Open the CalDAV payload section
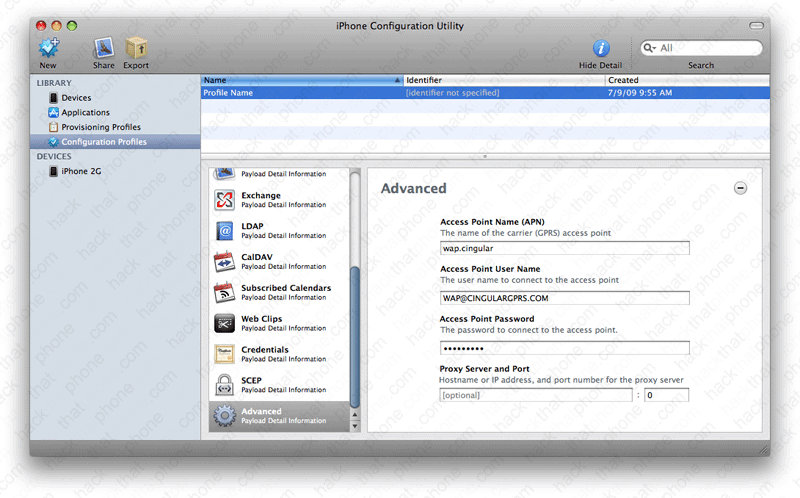The height and width of the screenshot is (498, 800). [x=260, y=261]
